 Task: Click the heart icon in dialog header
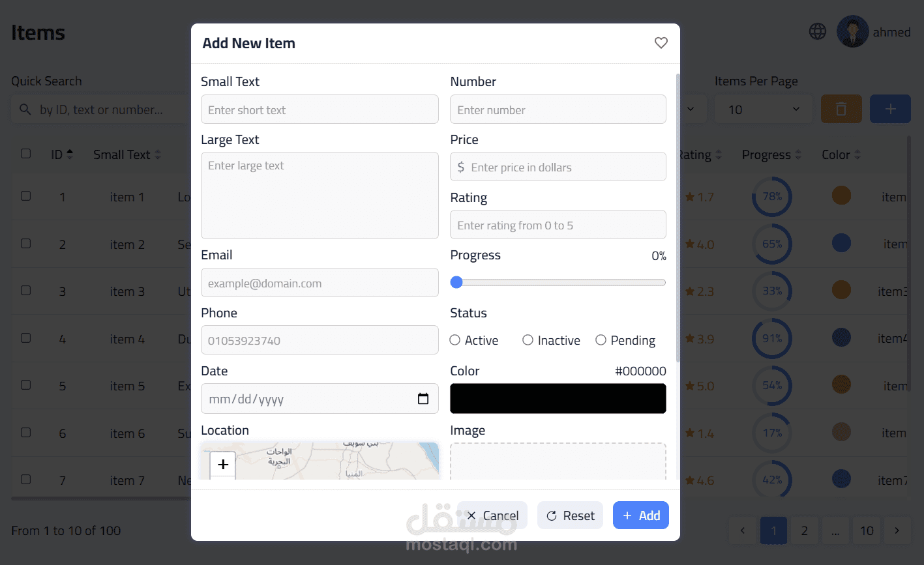661,43
